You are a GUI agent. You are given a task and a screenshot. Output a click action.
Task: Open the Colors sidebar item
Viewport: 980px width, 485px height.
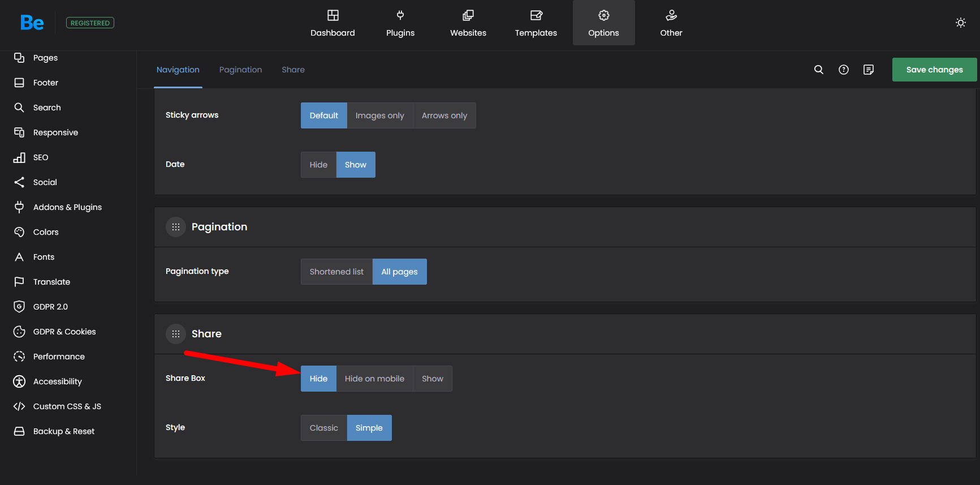[x=46, y=232]
